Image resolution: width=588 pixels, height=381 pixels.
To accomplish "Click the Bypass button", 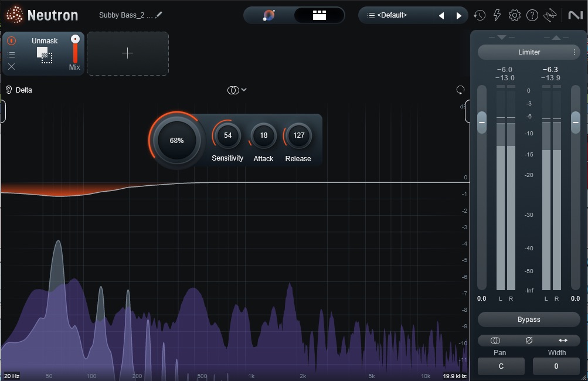I will coord(529,319).
